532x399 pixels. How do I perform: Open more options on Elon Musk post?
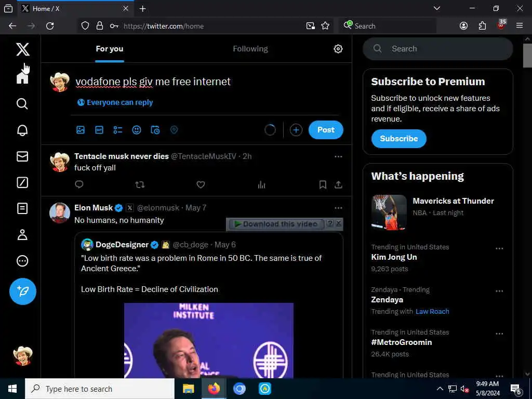(338, 208)
